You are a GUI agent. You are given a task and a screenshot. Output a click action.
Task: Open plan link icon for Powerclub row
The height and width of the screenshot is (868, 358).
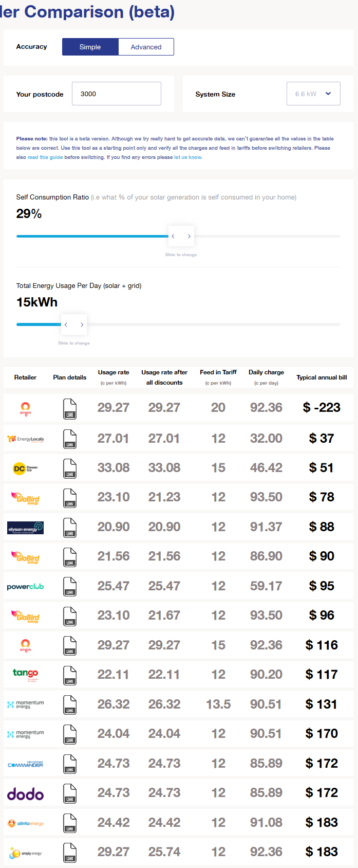click(x=70, y=586)
